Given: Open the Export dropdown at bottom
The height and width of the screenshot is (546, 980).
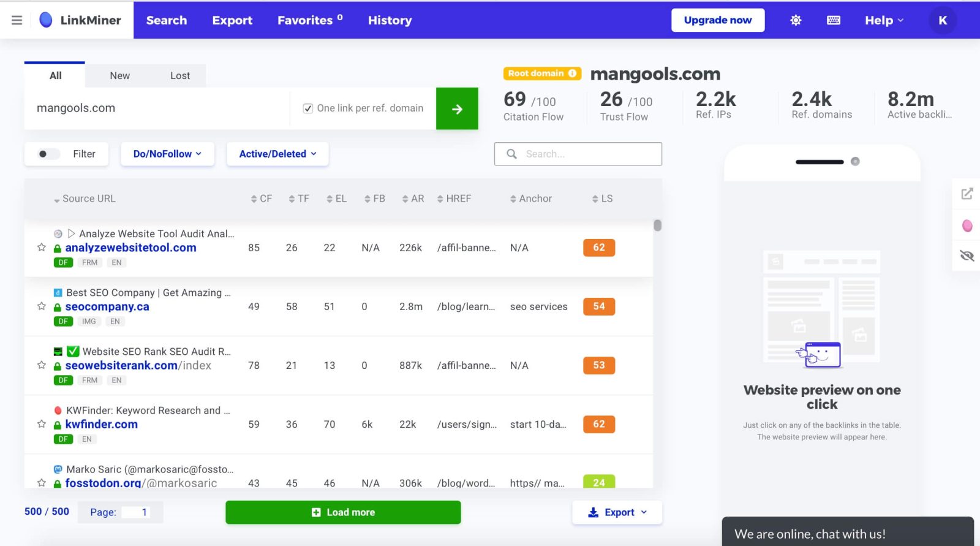Looking at the screenshot, I should (617, 512).
